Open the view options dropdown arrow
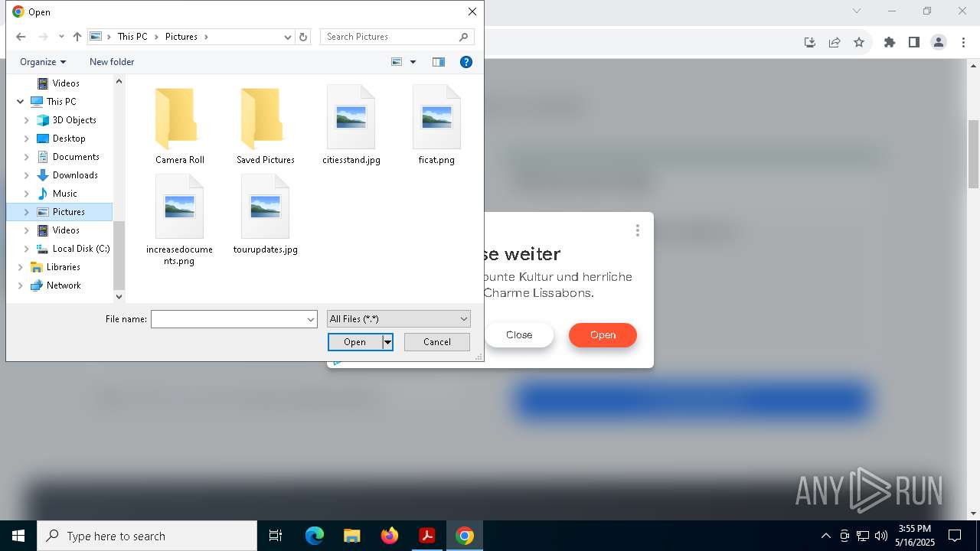Screen dimensions: 980x551 413,62
